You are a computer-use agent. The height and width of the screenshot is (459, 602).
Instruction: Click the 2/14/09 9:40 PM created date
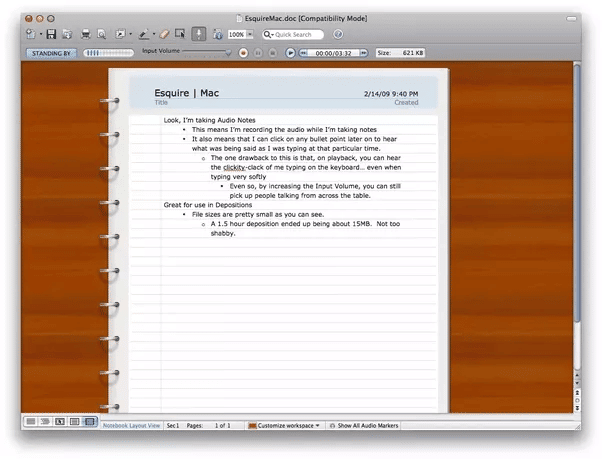pos(391,94)
